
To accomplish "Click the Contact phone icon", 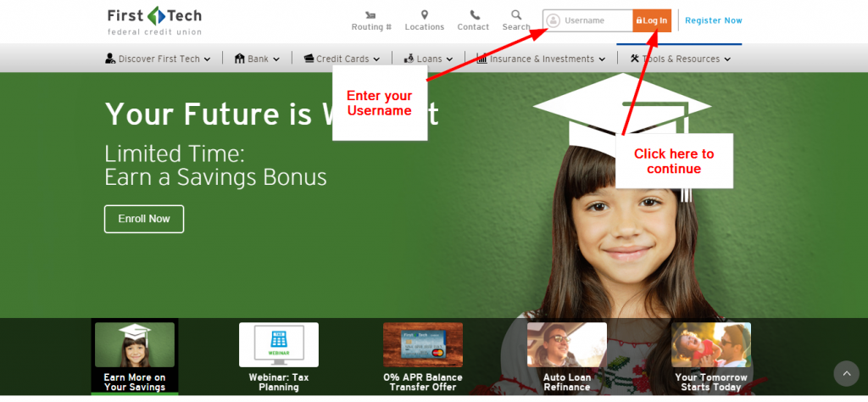I will coord(475,14).
